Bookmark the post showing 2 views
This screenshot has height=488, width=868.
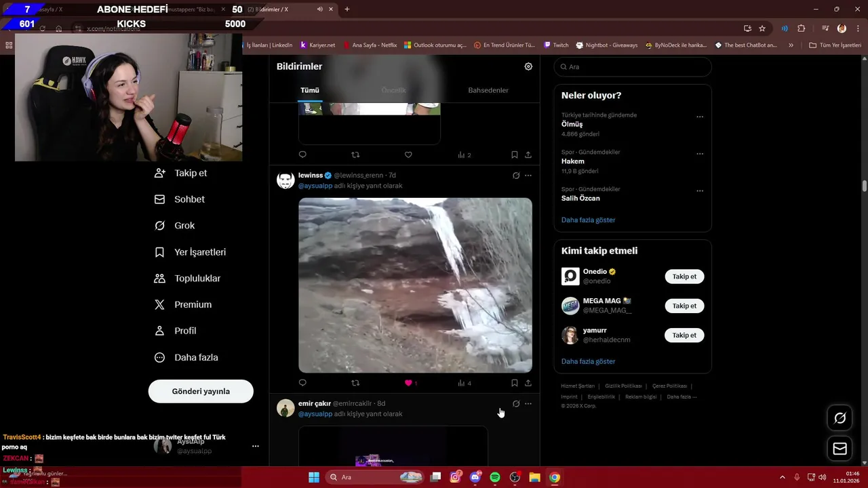pyautogui.click(x=515, y=155)
